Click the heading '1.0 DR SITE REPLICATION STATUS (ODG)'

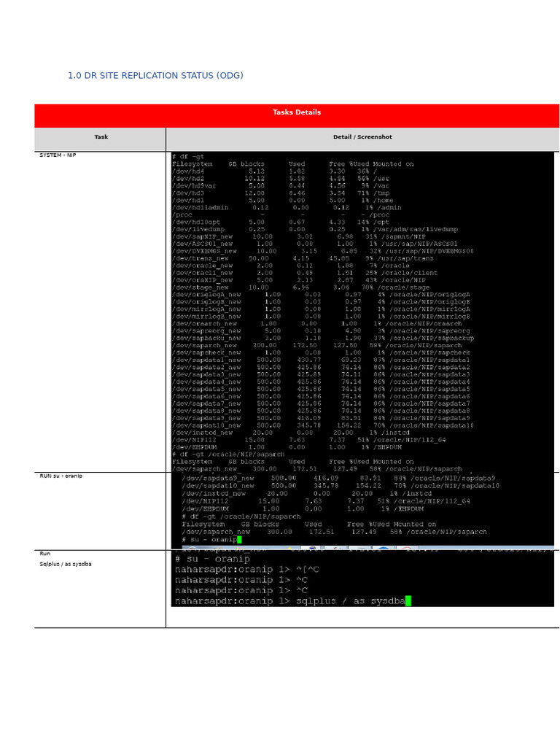[x=155, y=75]
